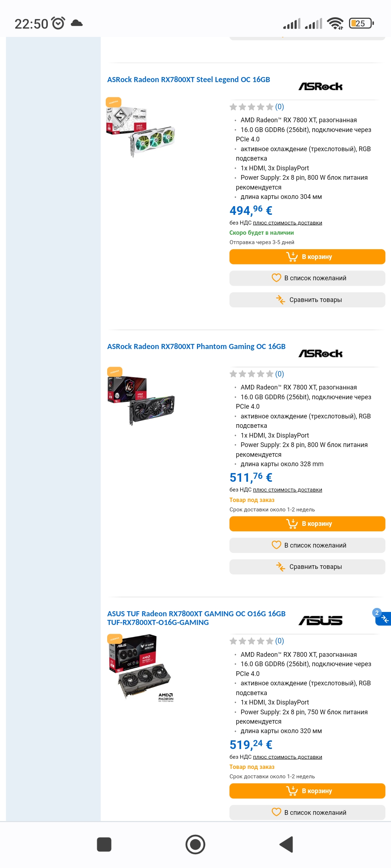The height and width of the screenshot is (868, 391).
Task: Tap Android recent apps square
Action: click(x=104, y=844)
